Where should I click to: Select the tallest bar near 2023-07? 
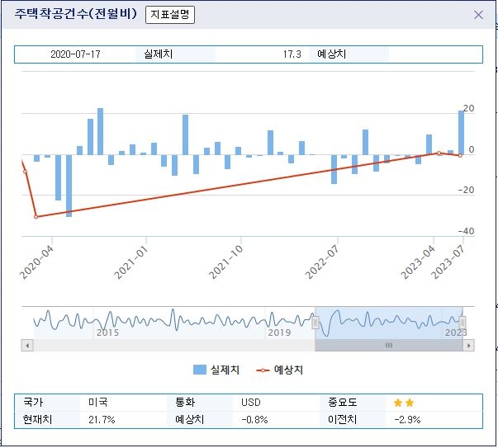[x=461, y=133]
